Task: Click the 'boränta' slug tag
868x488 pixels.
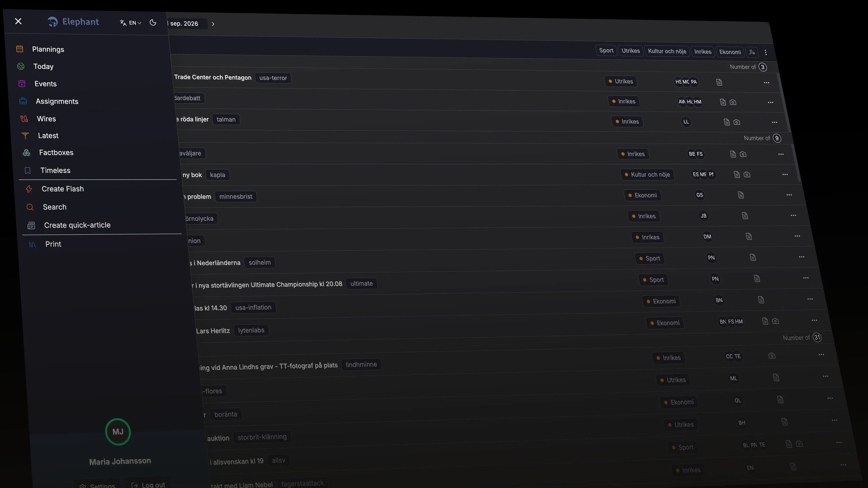Action: [x=225, y=415]
